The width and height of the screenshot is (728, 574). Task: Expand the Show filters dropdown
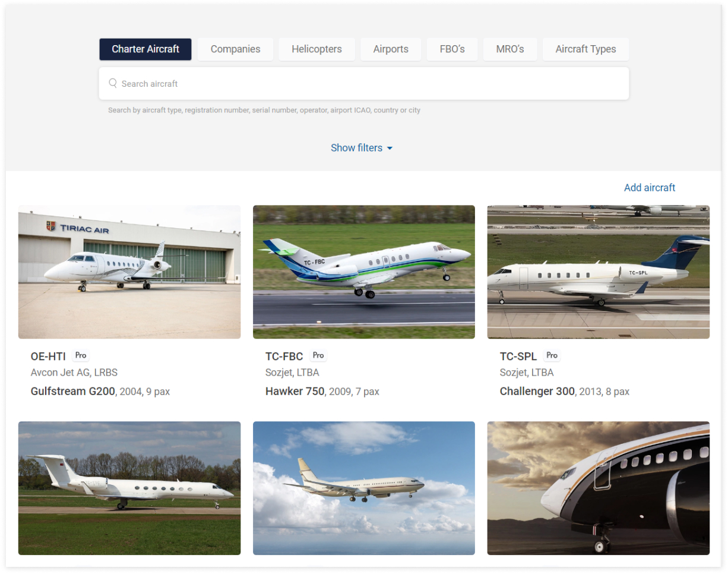[362, 148]
